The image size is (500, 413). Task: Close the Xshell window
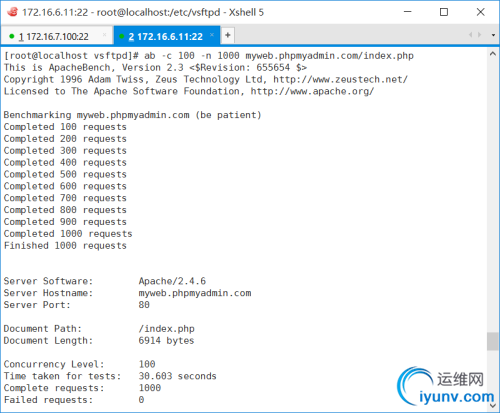coord(480,12)
